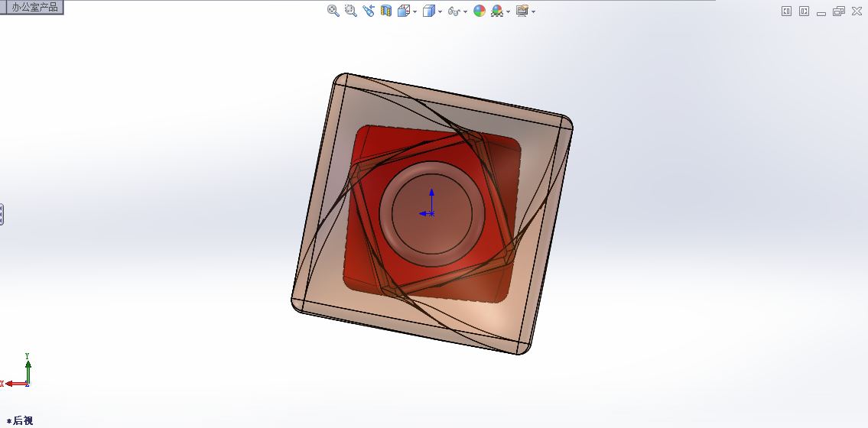Click the Edit Appearance color ball icon
This screenshot has width=868, height=428.
coord(480,11)
